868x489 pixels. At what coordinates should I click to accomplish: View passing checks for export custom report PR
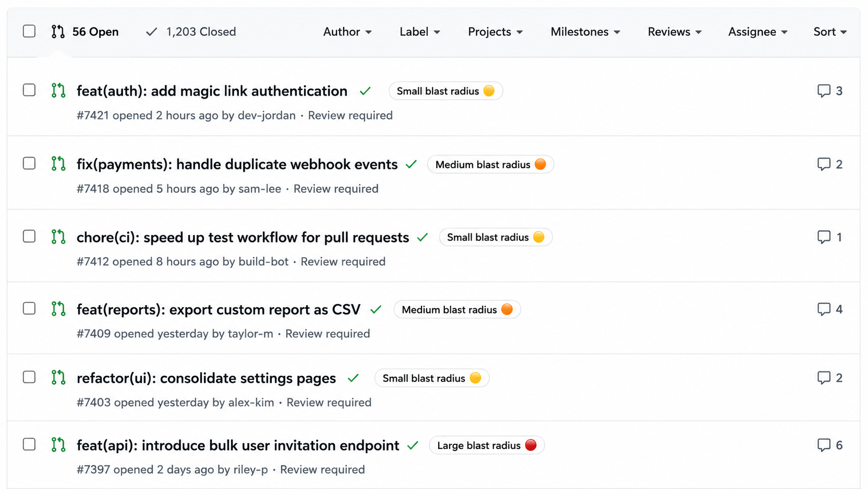pyautogui.click(x=376, y=310)
